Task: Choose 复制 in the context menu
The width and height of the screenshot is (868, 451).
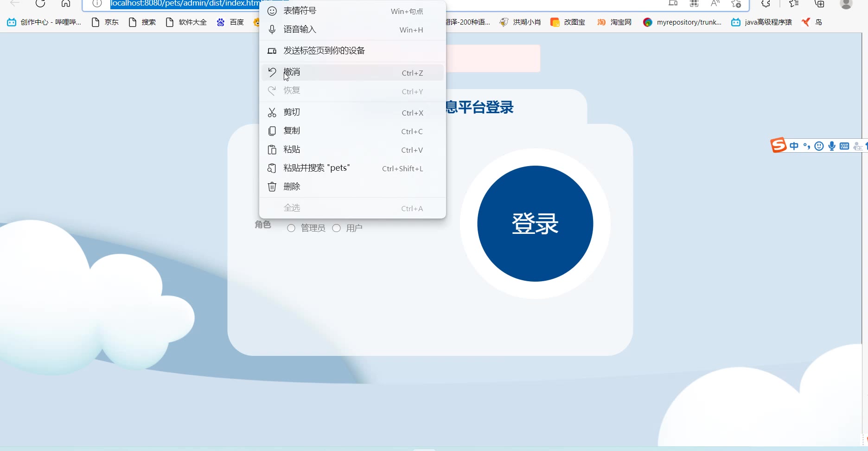Action: pyautogui.click(x=352, y=131)
